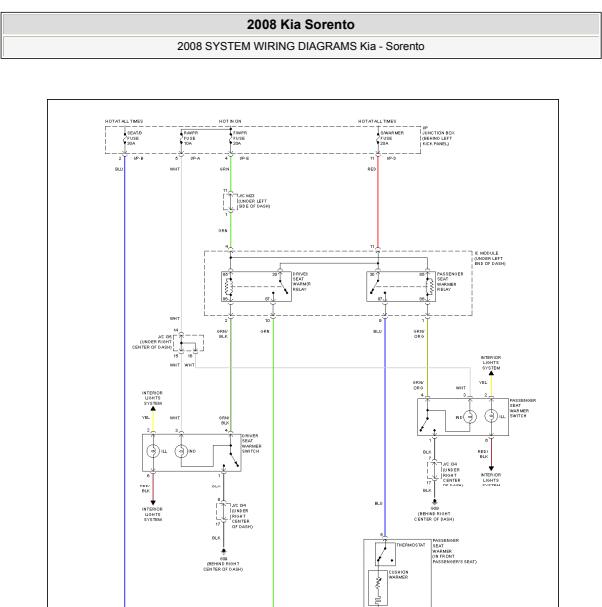Screen dimensions: 602x607
Task: Click "S/WARMER FUSE 20A" label
Action: click(x=391, y=138)
